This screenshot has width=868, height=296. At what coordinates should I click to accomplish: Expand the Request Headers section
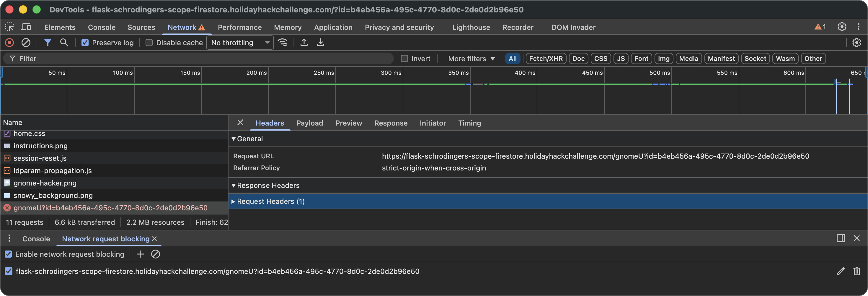tap(270, 201)
